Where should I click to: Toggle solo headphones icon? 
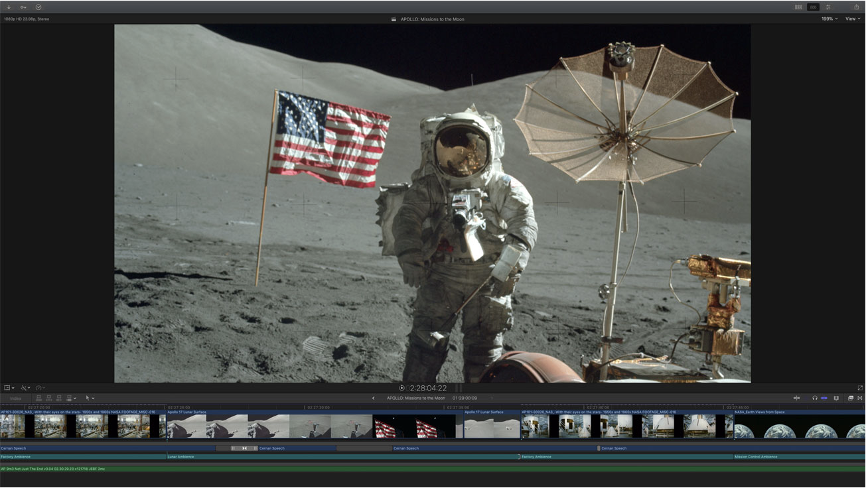point(814,398)
